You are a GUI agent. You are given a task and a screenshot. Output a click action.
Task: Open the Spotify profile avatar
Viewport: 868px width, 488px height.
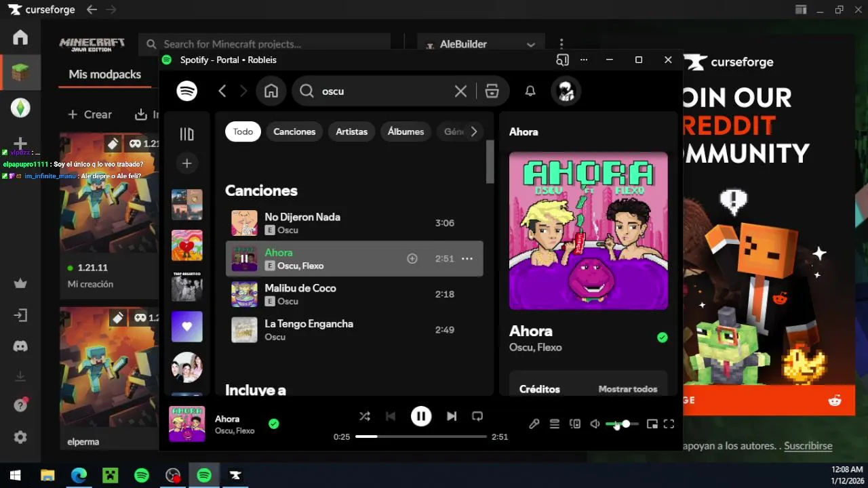click(x=566, y=91)
